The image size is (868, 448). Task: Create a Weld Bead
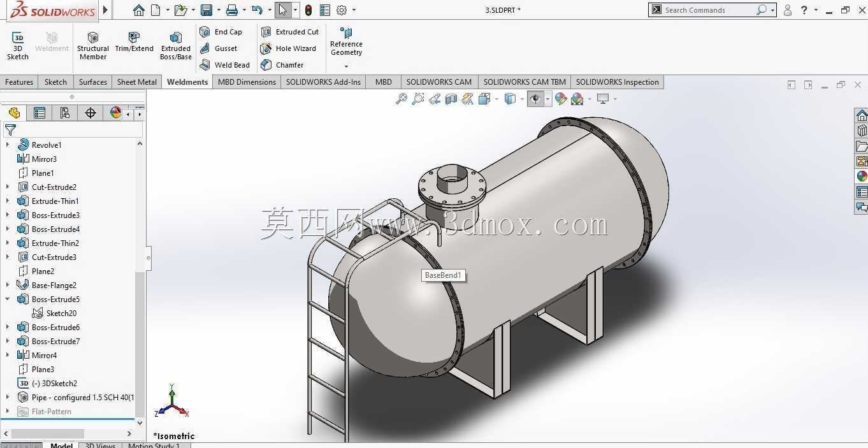point(225,65)
